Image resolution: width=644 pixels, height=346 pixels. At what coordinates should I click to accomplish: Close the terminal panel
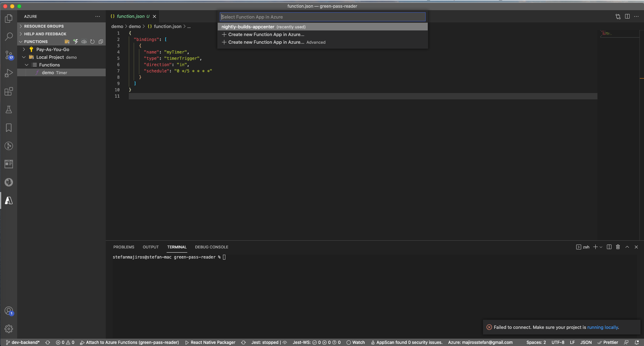[636, 247]
